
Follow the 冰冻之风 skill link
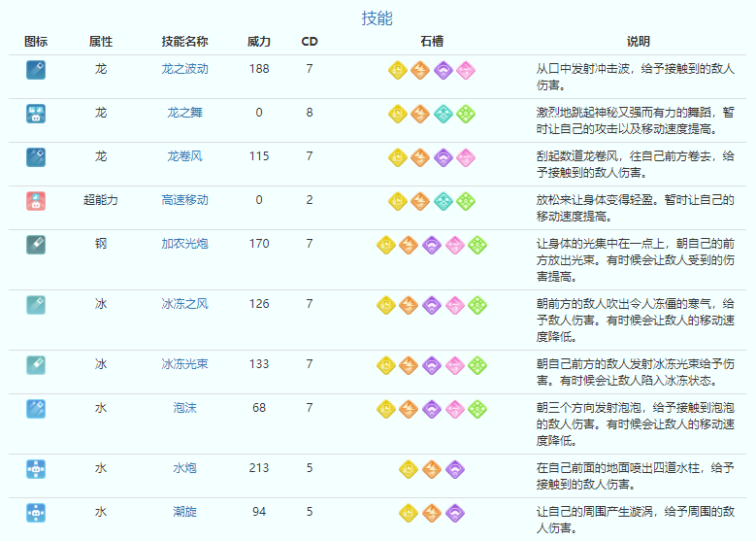(x=184, y=304)
